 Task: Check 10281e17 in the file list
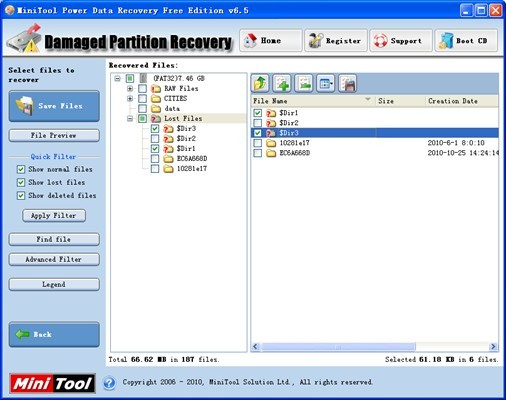coord(257,143)
